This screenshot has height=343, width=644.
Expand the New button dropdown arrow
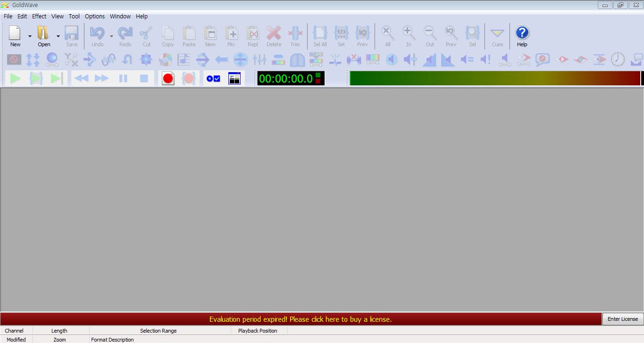(30, 36)
